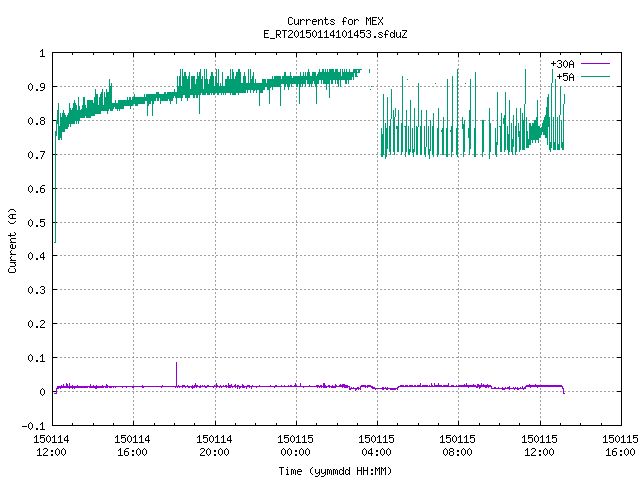Click the 'Time (yymmdd HH:MM)' x-axis label

[335, 471]
